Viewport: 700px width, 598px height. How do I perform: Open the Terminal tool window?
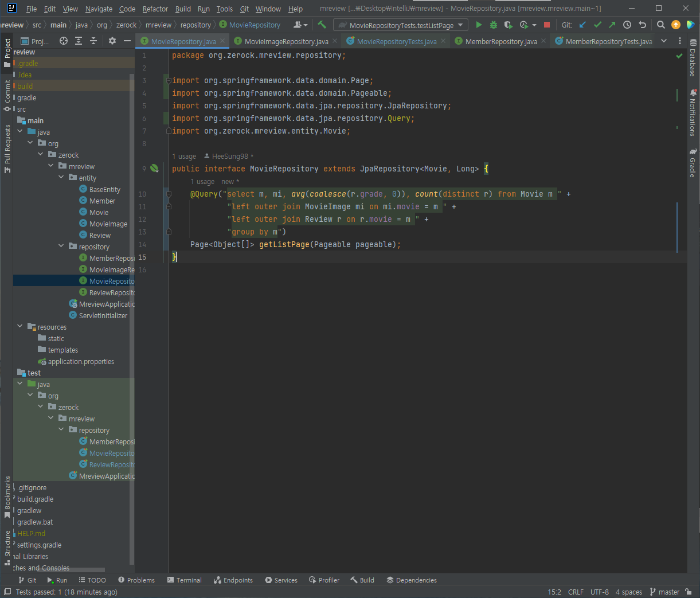pyautogui.click(x=185, y=580)
